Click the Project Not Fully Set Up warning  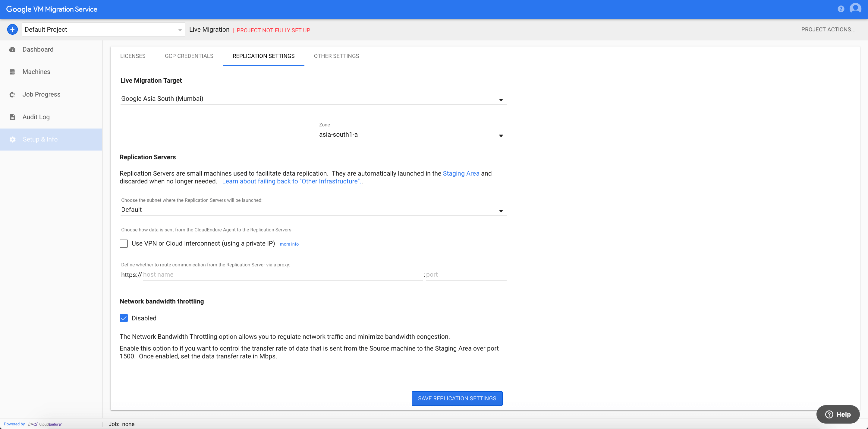[x=273, y=30]
